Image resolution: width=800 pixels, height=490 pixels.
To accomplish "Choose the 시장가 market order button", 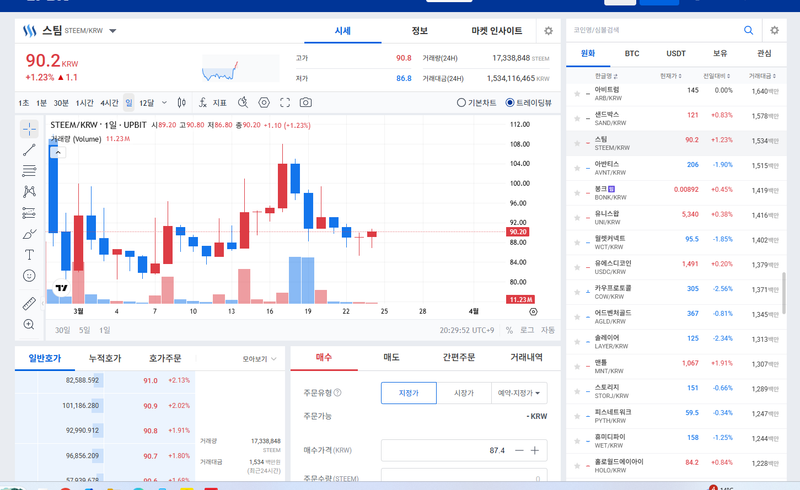I will click(x=463, y=394).
